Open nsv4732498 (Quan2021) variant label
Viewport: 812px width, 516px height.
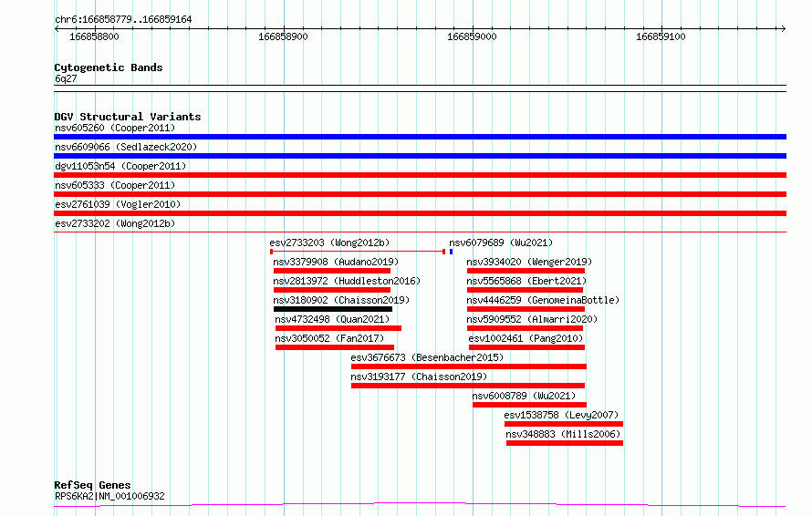point(332,319)
